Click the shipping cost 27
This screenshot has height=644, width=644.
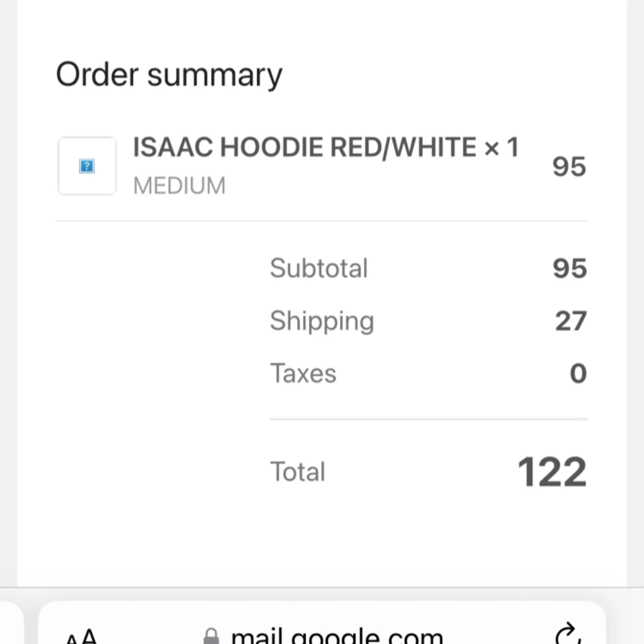click(x=571, y=321)
